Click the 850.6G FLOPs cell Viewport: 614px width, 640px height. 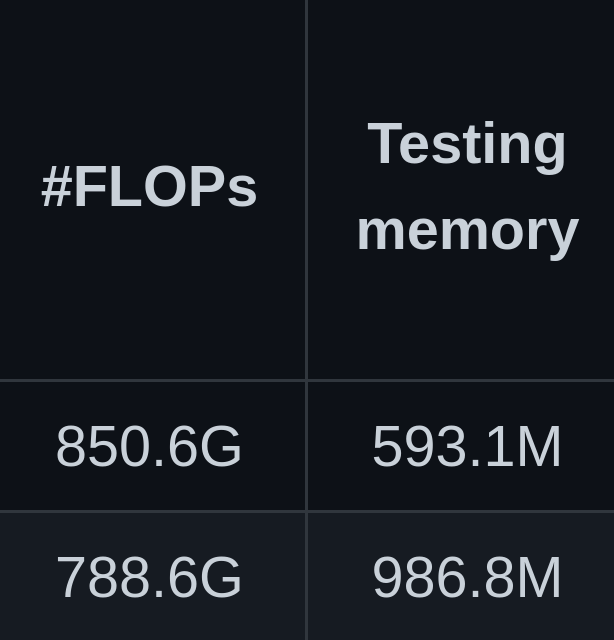pyautogui.click(x=149, y=446)
